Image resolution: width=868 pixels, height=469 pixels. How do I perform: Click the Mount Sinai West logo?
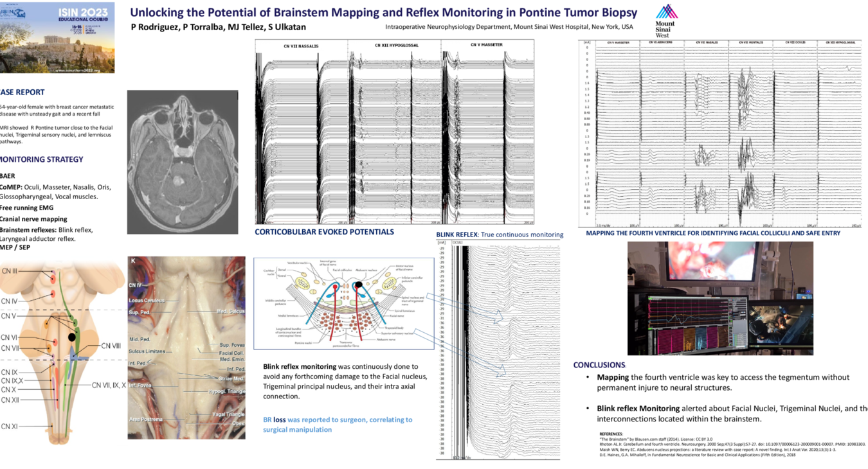pos(666,21)
